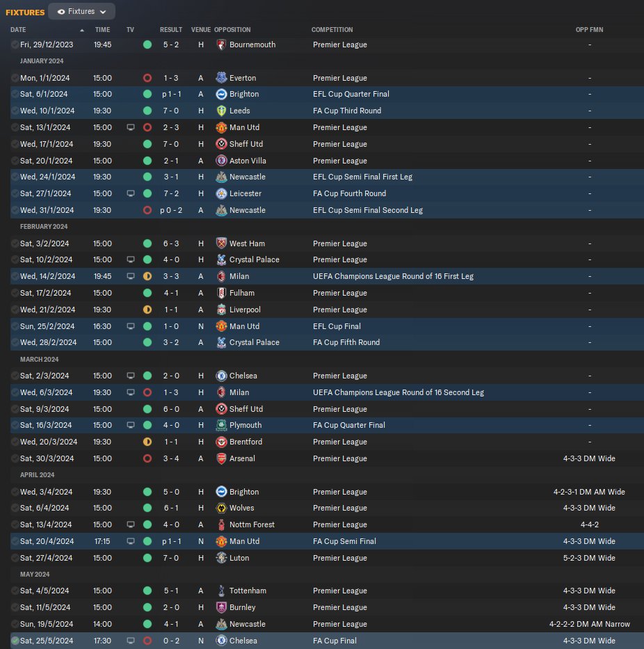Image resolution: width=644 pixels, height=649 pixels.
Task: Click the Plymouth club badge
Action: click(x=221, y=425)
